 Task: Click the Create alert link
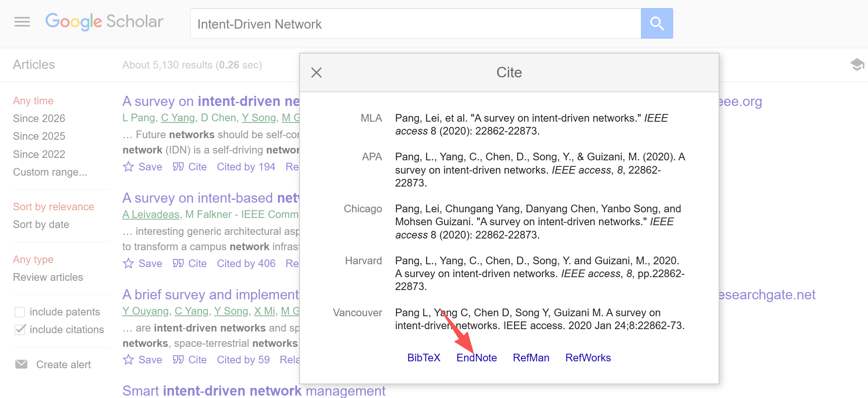pyautogui.click(x=64, y=365)
